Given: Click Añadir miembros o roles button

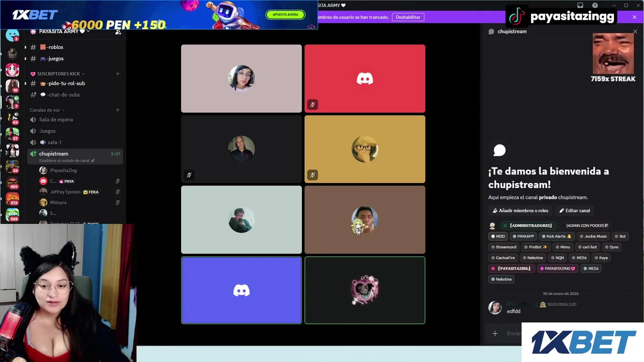Looking at the screenshot, I should (520, 211).
